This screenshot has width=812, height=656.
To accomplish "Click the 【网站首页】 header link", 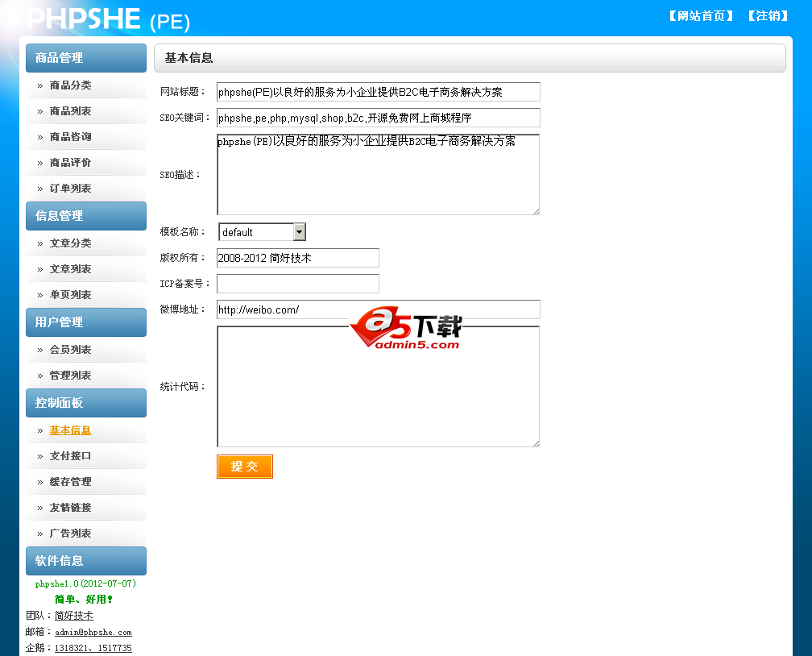I will coord(701,16).
